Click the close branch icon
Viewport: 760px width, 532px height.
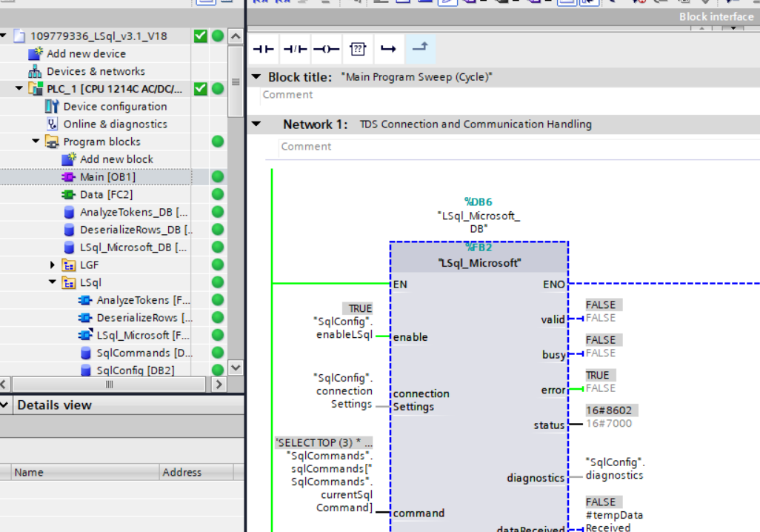420,50
